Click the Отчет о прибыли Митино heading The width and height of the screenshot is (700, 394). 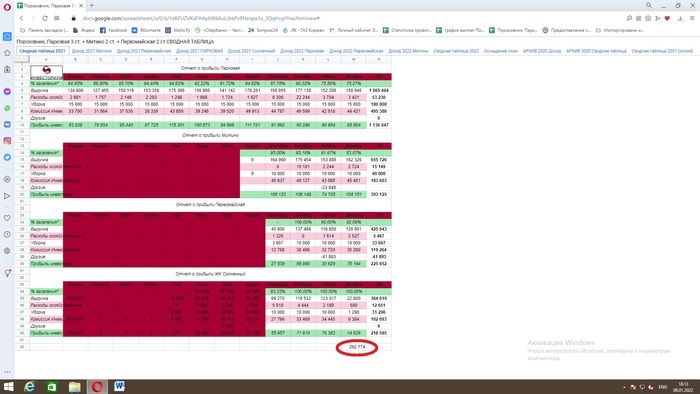pyautogui.click(x=210, y=135)
